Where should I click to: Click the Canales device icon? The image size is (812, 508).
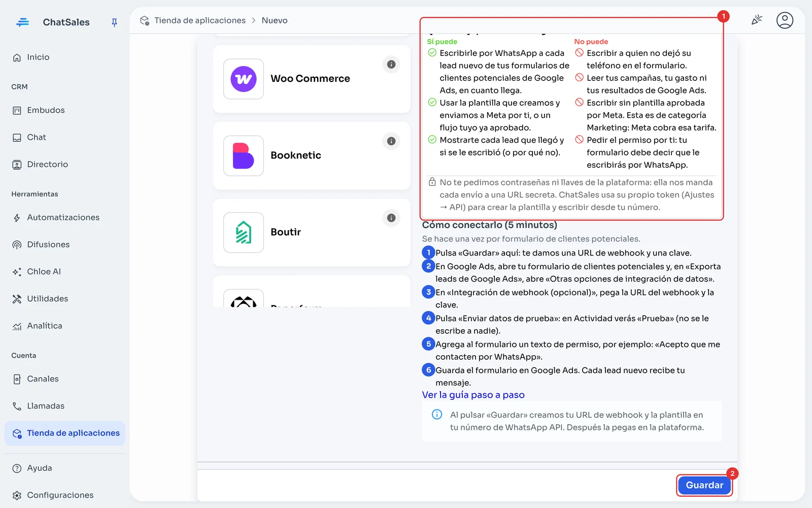pyautogui.click(x=17, y=379)
